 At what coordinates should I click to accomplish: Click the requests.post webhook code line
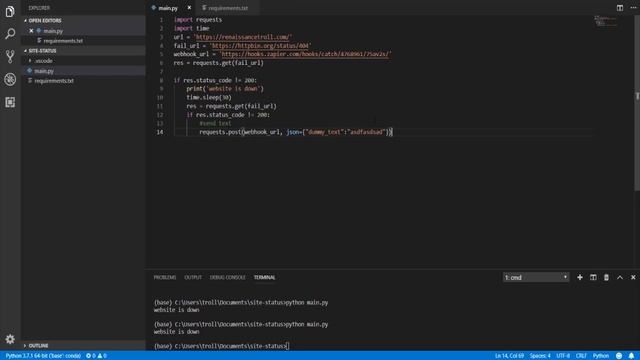pos(296,132)
